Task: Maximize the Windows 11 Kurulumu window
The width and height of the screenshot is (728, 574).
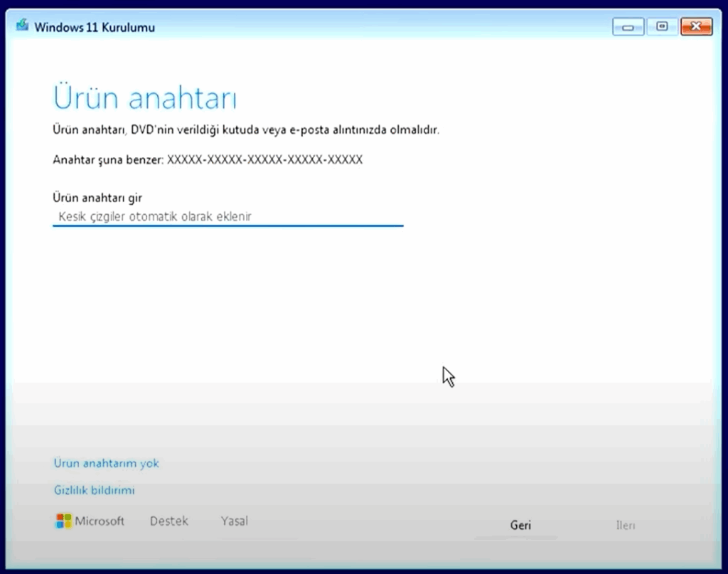Action: pyautogui.click(x=662, y=27)
